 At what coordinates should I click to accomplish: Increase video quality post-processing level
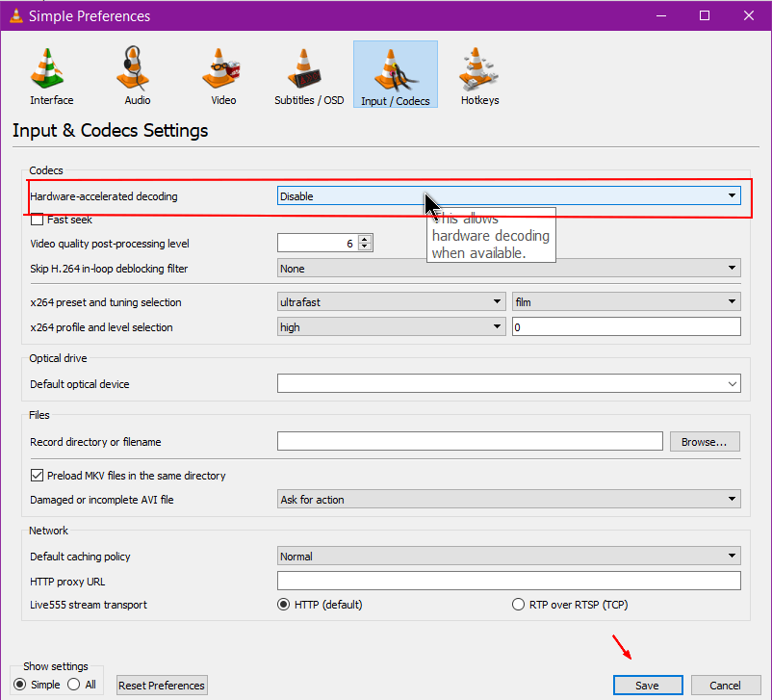click(x=365, y=239)
